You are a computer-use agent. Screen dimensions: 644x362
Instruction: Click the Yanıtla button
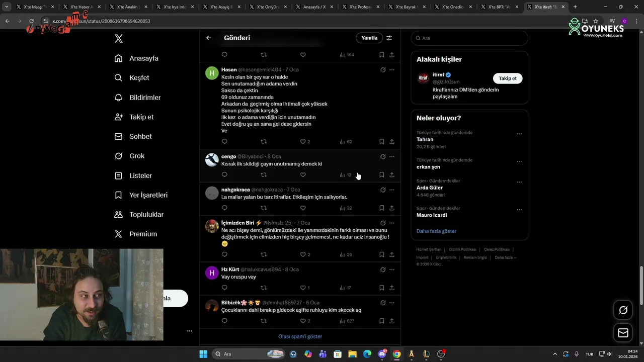pos(369,38)
